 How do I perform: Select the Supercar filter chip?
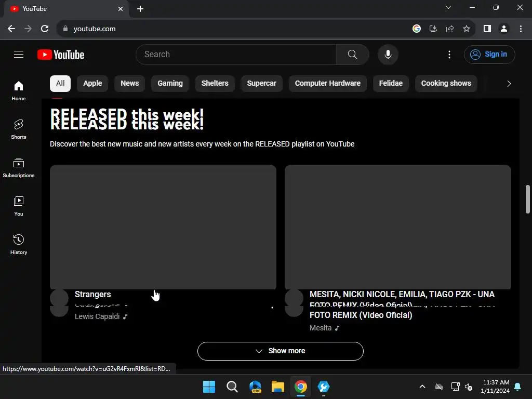(x=262, y=84)
